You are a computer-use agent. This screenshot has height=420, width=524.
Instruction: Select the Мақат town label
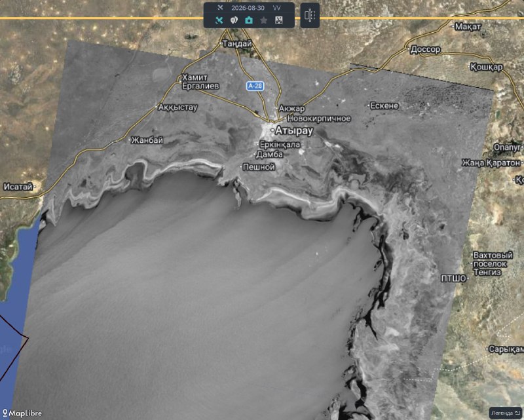coord(468,26)
